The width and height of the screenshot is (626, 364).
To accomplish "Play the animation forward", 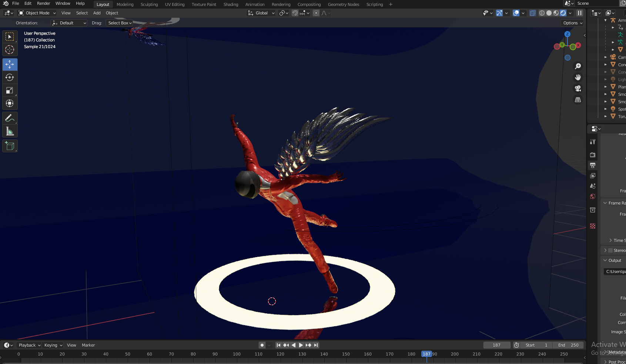I will (x=301, y=345).
